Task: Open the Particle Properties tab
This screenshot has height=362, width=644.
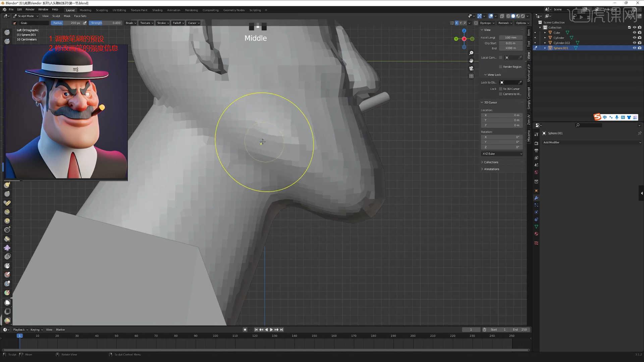Action: [x=536, y=205]
